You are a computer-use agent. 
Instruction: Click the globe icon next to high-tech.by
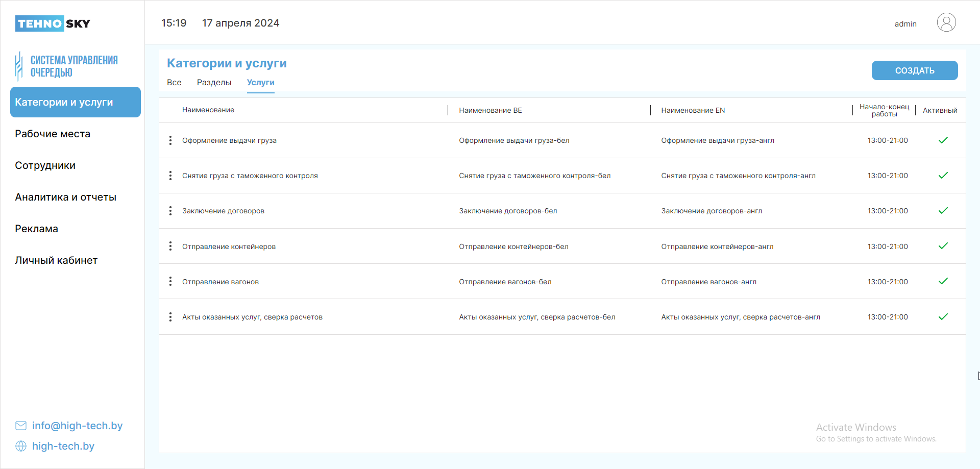21,446
